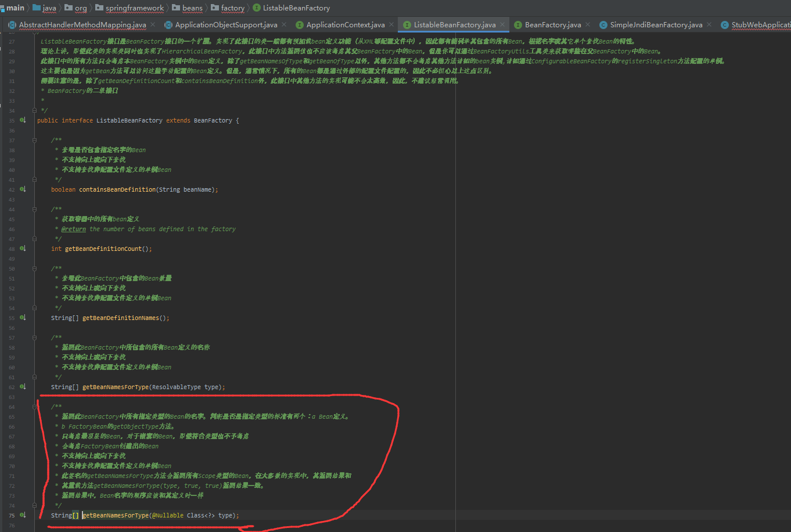Click the @return Javadoc tag
Viewport: 791px width, 532px height.
(x=74, y=229)
